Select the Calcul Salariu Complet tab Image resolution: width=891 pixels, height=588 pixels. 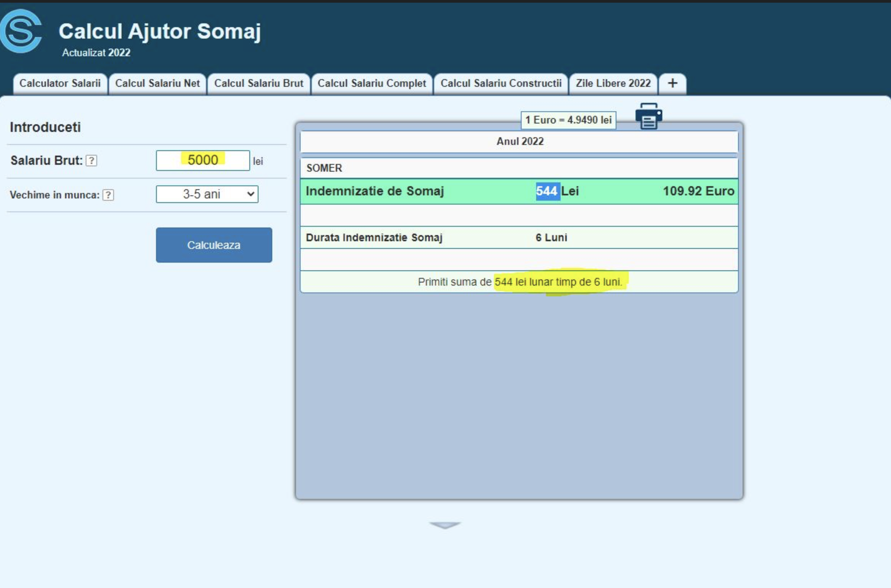click(372, 83)
